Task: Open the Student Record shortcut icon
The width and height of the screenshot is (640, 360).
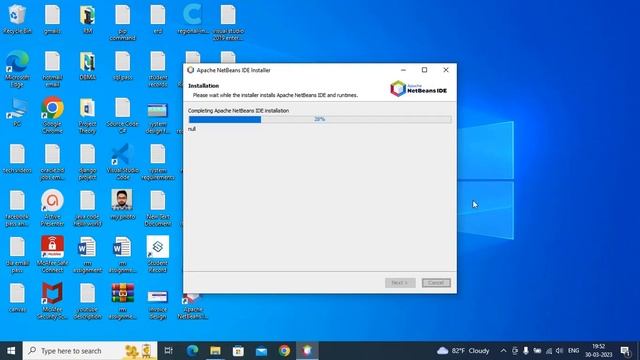Action: point(158,254)
